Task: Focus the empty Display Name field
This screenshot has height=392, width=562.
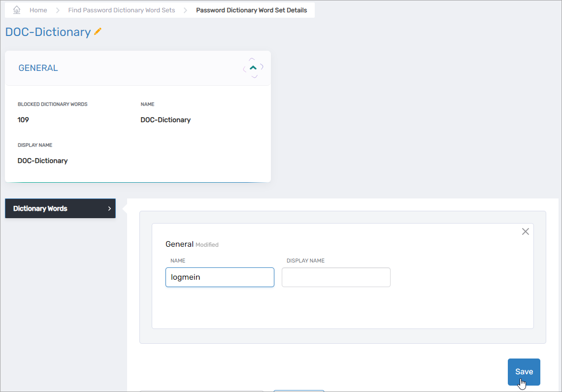Action: click(x=336, y=277)
